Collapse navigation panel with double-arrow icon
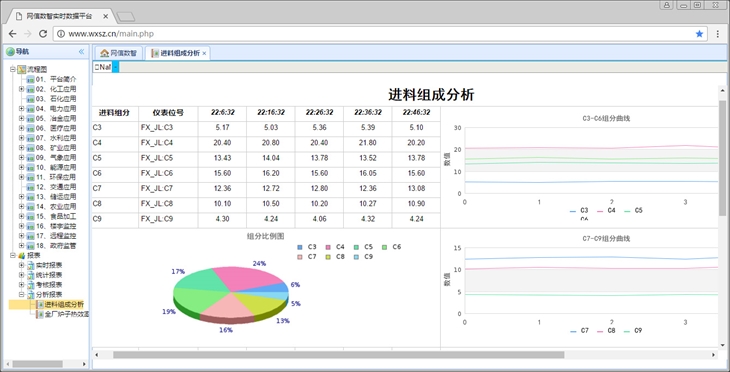Image resolution: width=730 pixels, height=372 pixels. 81,52
